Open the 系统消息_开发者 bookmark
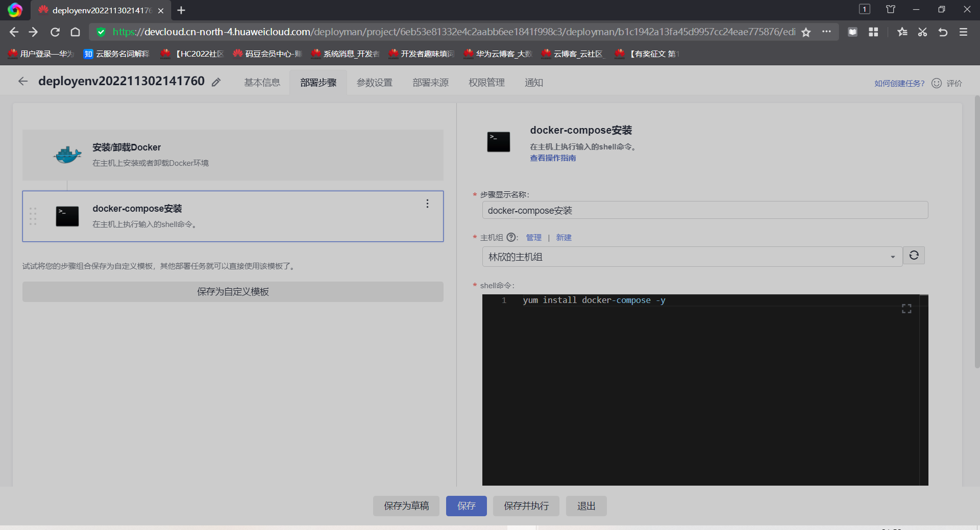Viewport: 980px width, 530px height. pos(346,54)
